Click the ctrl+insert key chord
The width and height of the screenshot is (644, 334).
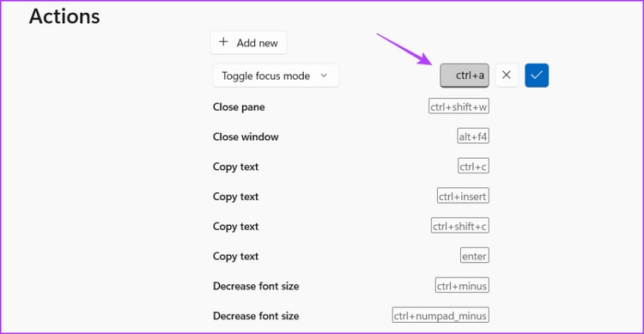[x=463, y=196]
